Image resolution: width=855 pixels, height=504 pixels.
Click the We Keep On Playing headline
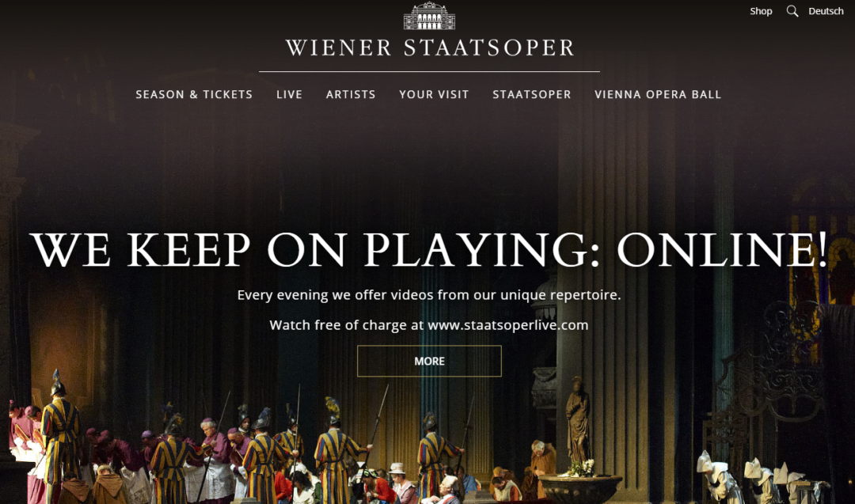pyautogui.click(x=429, y=249)
